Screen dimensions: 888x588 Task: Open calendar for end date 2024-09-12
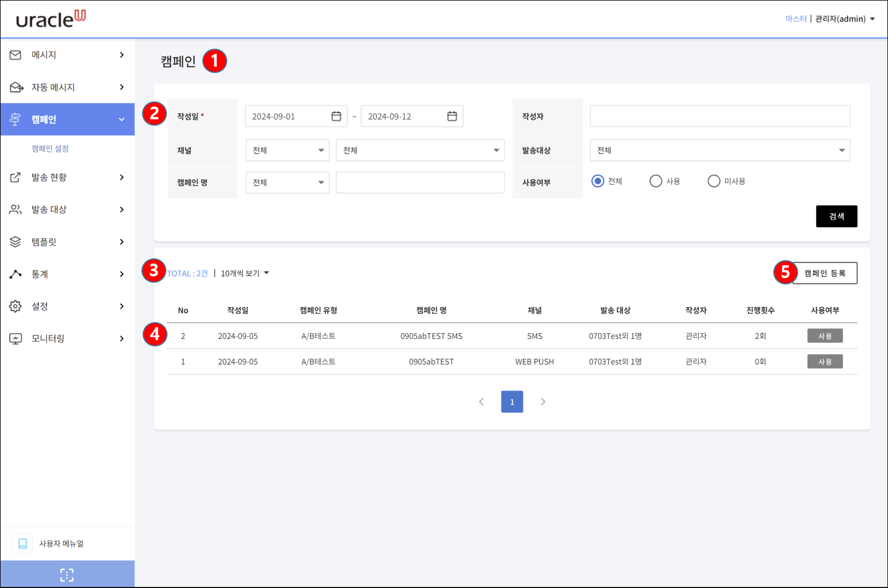tap(452, 116)
